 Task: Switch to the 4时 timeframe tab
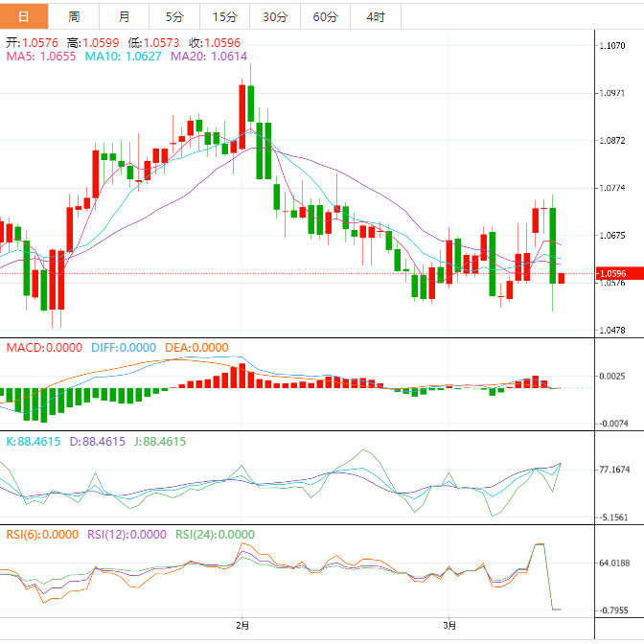(x=376, y=16)
